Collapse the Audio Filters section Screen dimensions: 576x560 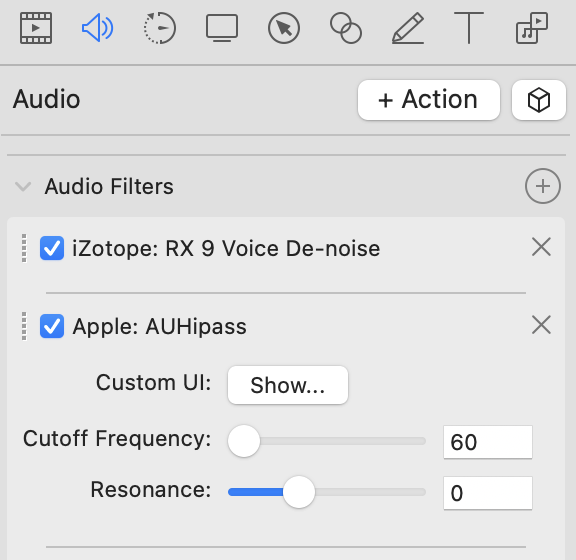tap(23, 186)
